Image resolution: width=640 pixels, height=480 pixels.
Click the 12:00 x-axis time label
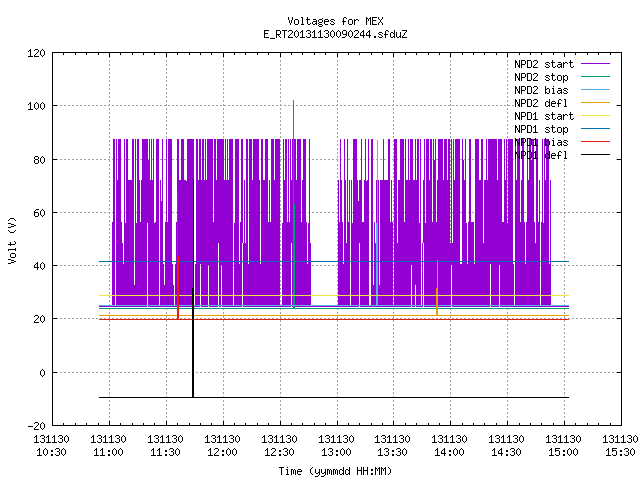(222, 452)
